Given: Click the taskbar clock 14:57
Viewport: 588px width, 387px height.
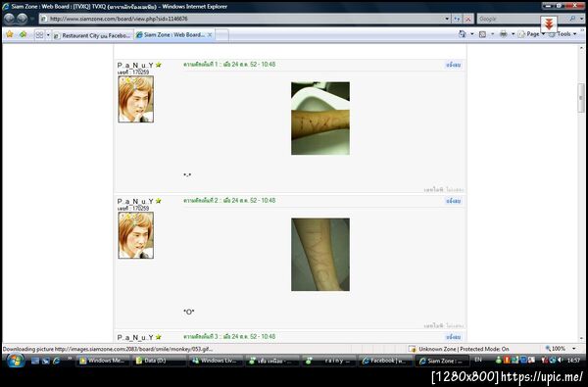Looking at the screenshot, I should 573,360.
